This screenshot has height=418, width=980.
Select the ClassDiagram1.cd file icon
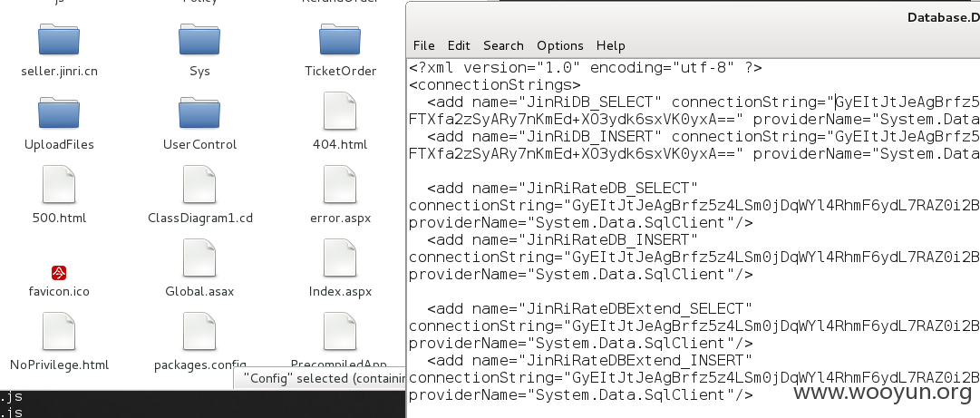coord(199,185)
